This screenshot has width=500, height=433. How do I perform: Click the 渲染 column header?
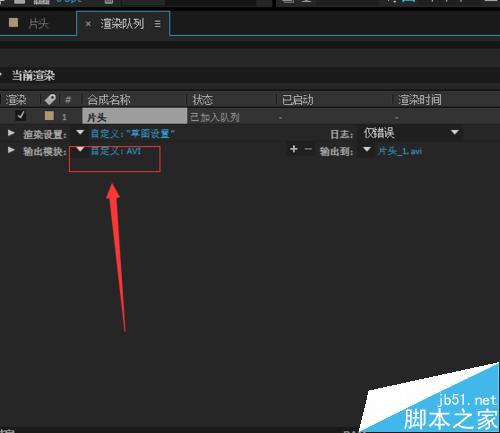(x=16, y=99)
